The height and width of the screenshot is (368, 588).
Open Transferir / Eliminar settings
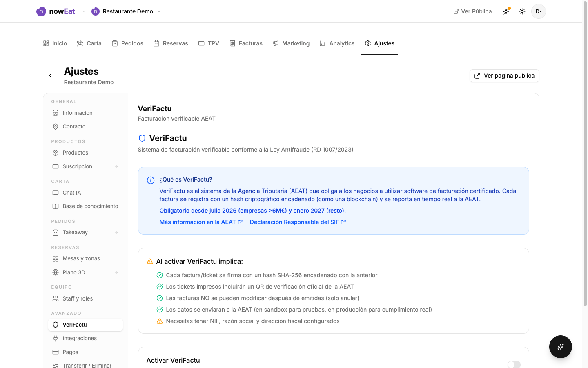[85, 365]
